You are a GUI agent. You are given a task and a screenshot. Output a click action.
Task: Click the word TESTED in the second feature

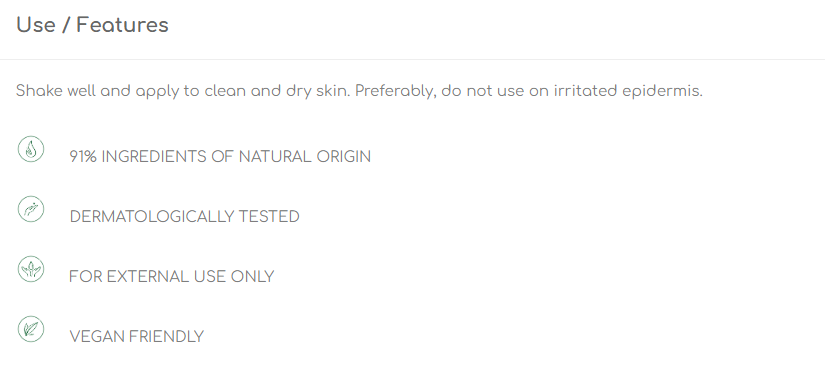269,217
